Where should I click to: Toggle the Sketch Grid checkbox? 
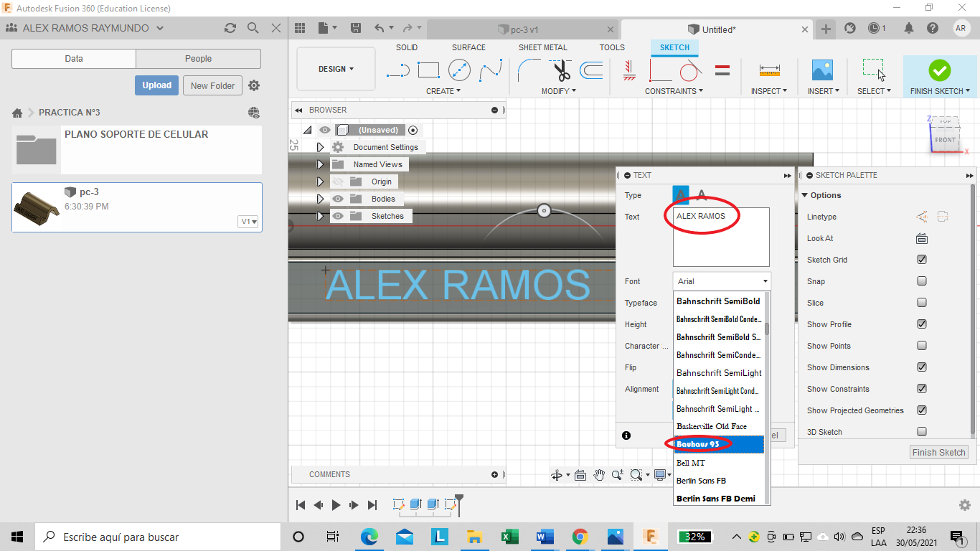[922, 260]
